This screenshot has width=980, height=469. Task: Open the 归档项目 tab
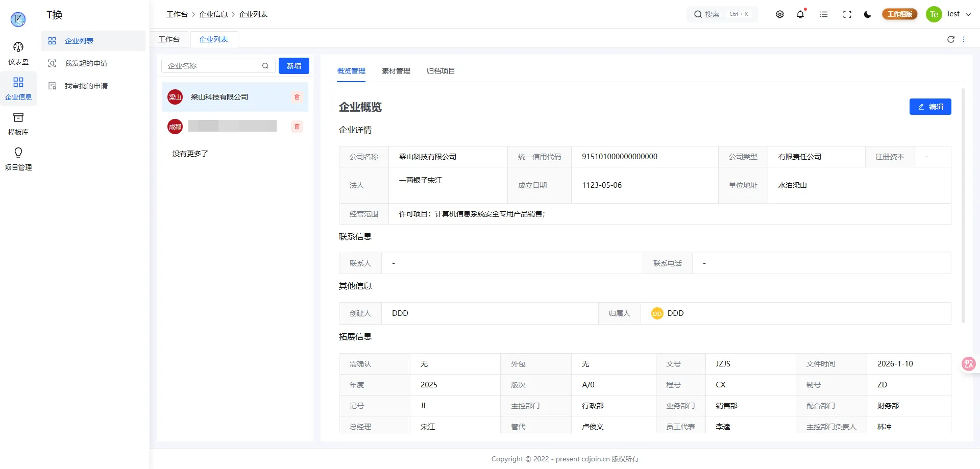[440, 71]
